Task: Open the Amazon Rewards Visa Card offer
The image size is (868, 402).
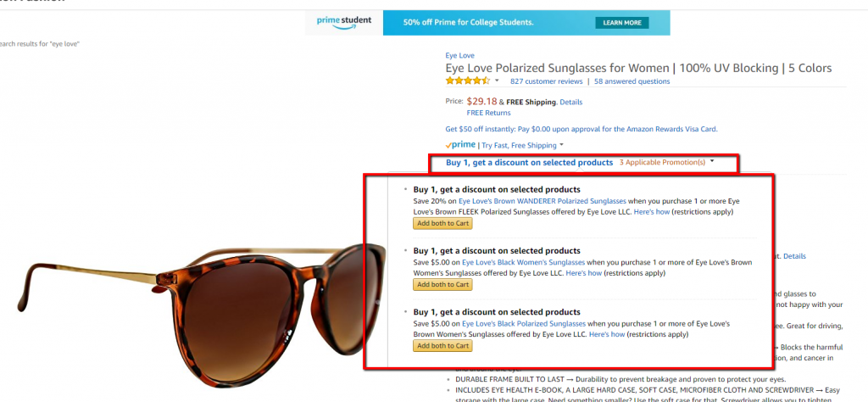Action: [581, 129]
